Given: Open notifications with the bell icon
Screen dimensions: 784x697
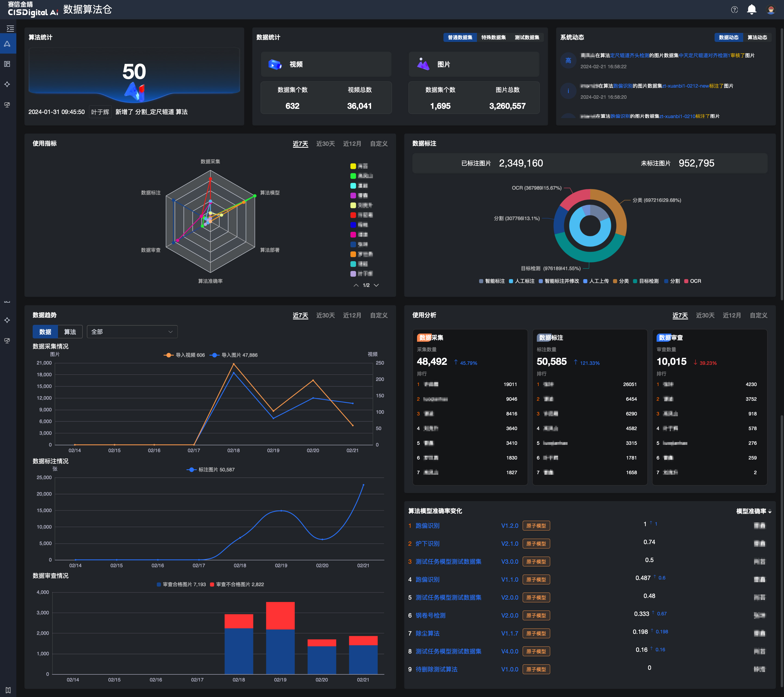Looking at the screenshot, I should pyautogui.click(x=752, y=10).
